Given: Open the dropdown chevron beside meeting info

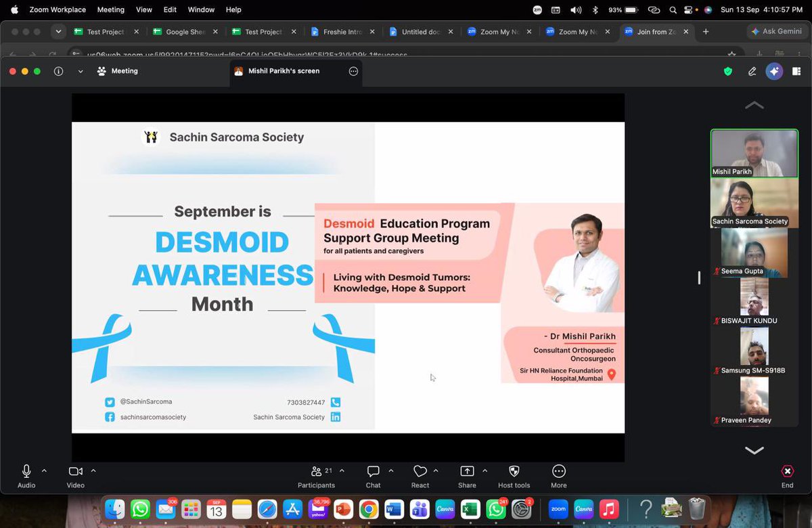Looking at the screenshot, I should tap(81, 71).
